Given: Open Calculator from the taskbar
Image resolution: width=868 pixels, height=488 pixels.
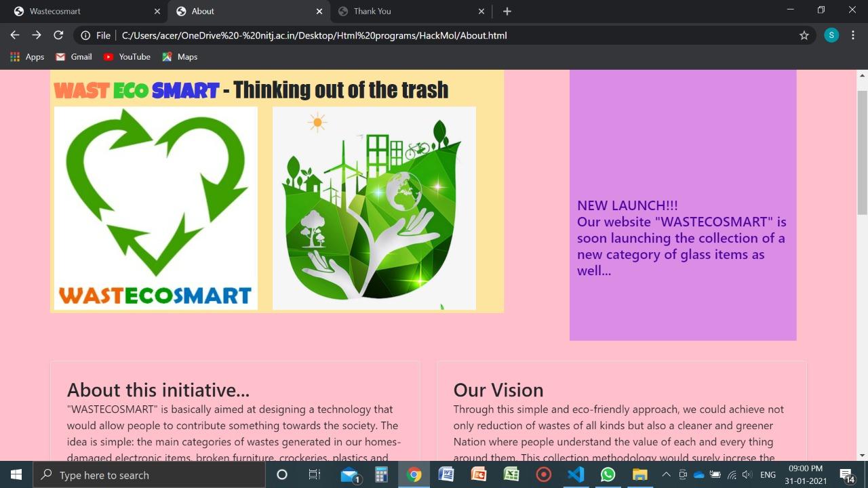Looking at the screenshot, I should point(381,474).
